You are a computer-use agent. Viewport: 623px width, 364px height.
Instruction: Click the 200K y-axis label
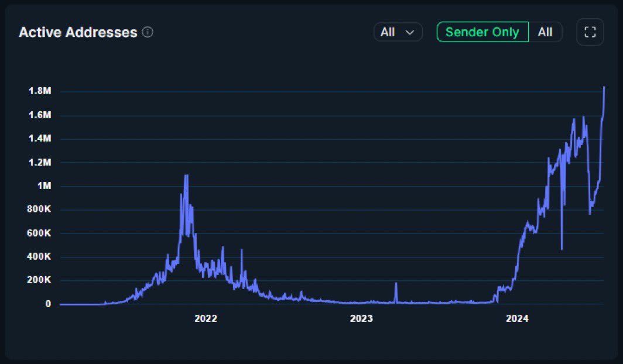(x=39, y=280)
